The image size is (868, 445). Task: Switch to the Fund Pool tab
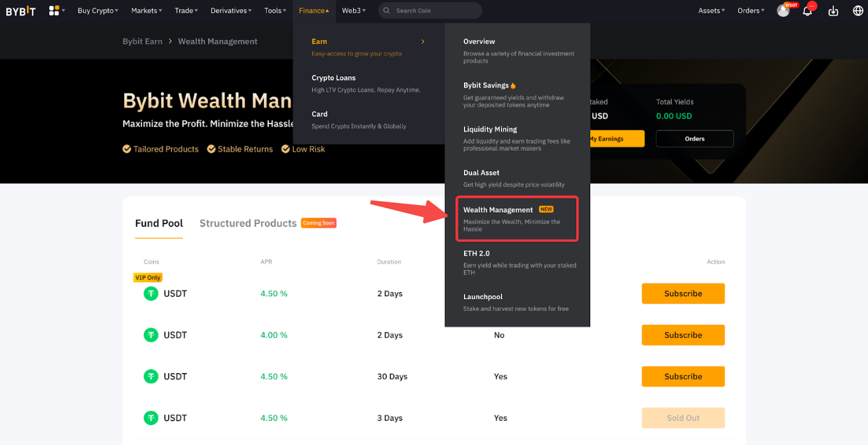pos(159,223)
